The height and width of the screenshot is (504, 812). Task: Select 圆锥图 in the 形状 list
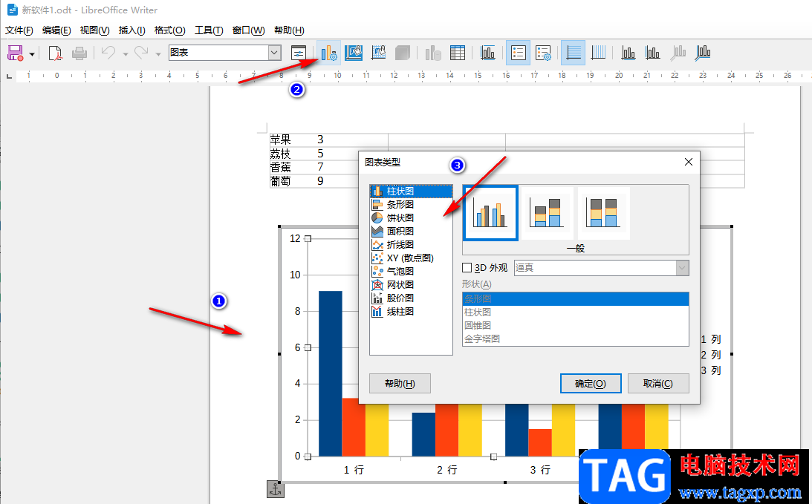click(x=575, y=325)
